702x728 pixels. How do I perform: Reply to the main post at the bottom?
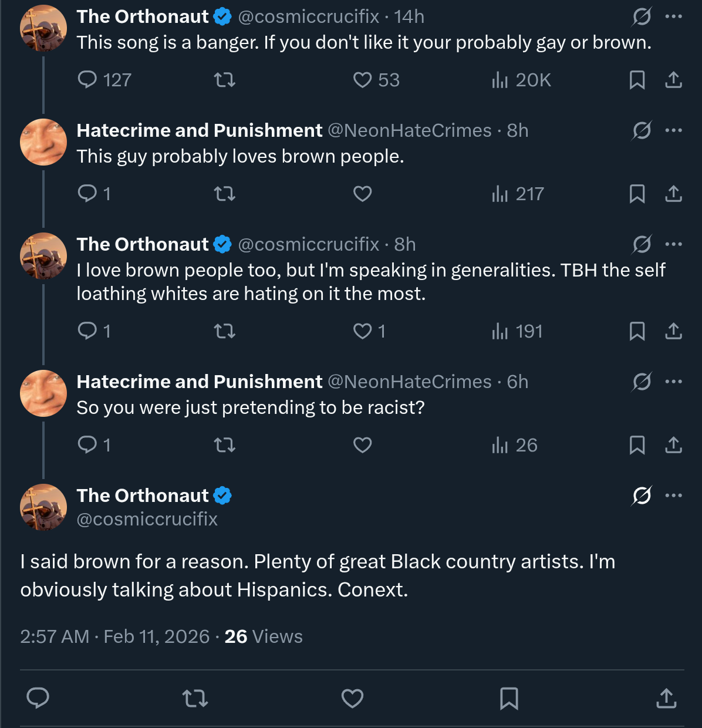38,698
